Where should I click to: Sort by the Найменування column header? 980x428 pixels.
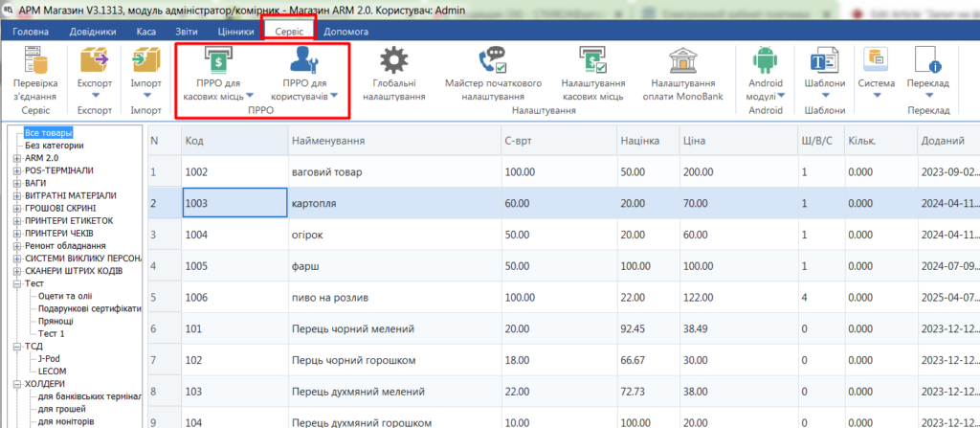(394, 141)
